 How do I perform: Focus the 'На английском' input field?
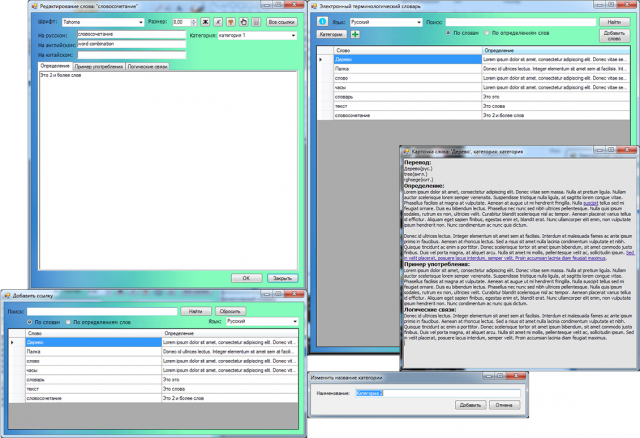coord(131,44)
